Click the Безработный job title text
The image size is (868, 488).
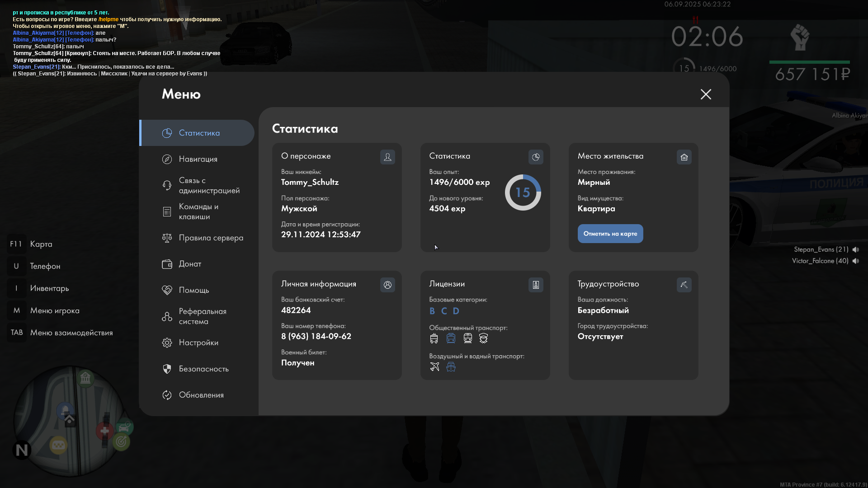pos(603,310)
